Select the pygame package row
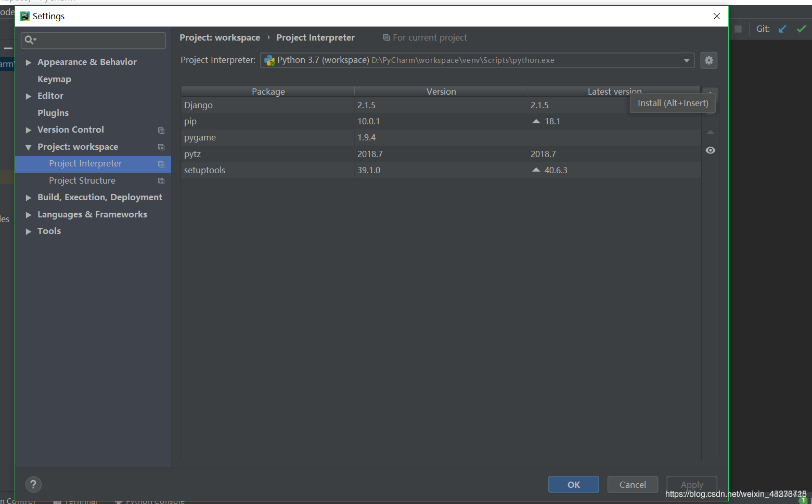This screenshot has width=812, height=504. pyautogui.click(x=441, y=137)
